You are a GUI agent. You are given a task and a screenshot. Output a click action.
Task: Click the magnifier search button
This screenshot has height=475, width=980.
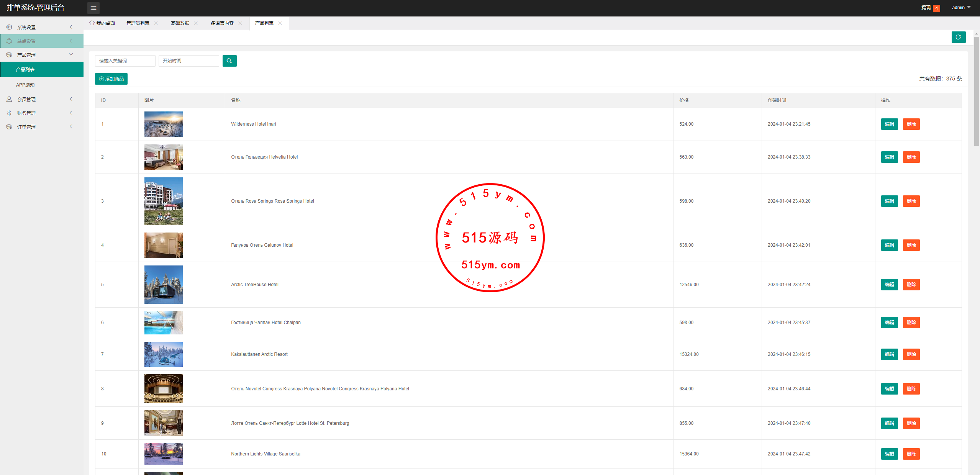coord(229,61)
